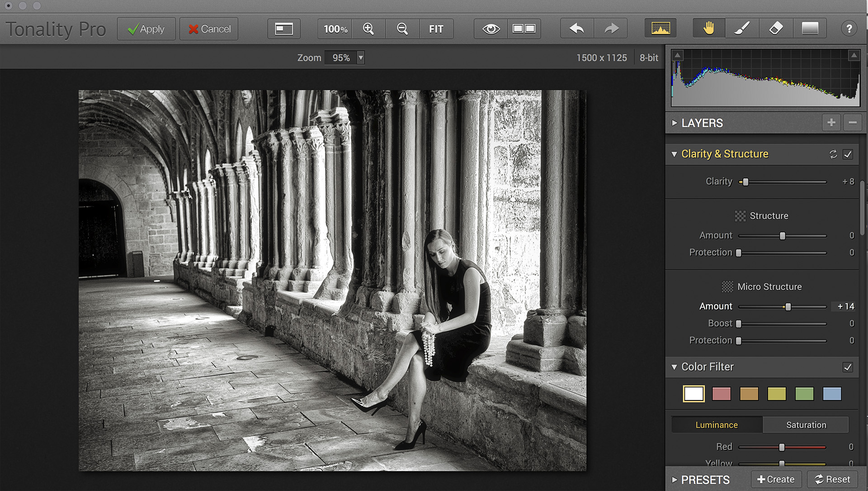Add a new layer with plus
This screenshot has height=491, width=868.
click(831, 123)
